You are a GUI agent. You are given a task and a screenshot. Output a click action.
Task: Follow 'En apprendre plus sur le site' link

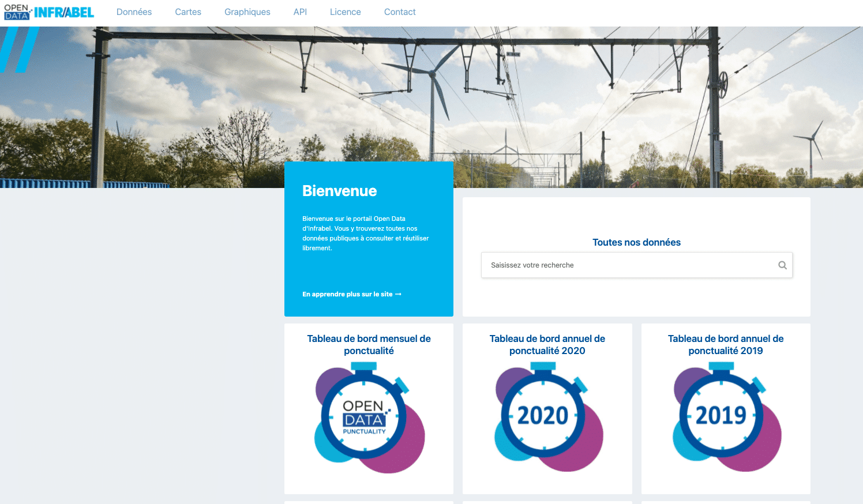347,294
